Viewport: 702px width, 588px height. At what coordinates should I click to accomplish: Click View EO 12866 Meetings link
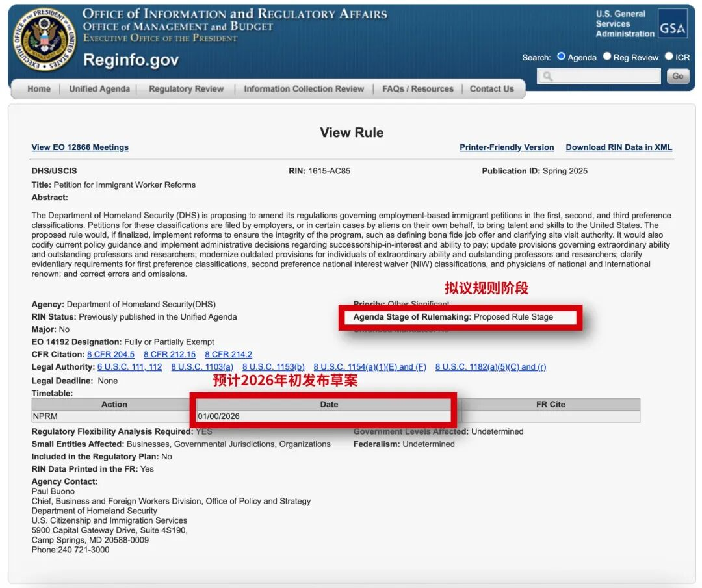80,147
